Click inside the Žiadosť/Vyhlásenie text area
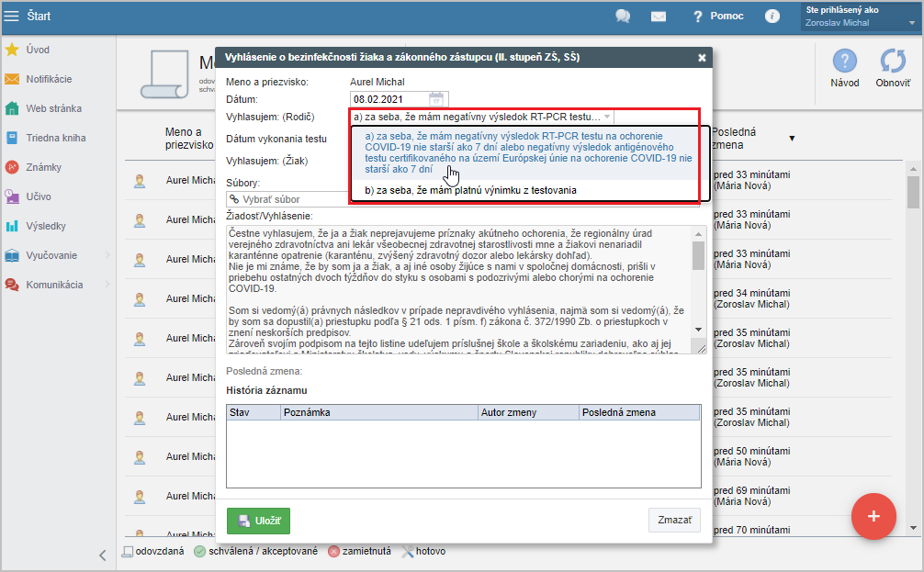The image size is (924, 572). coord(459,289)
